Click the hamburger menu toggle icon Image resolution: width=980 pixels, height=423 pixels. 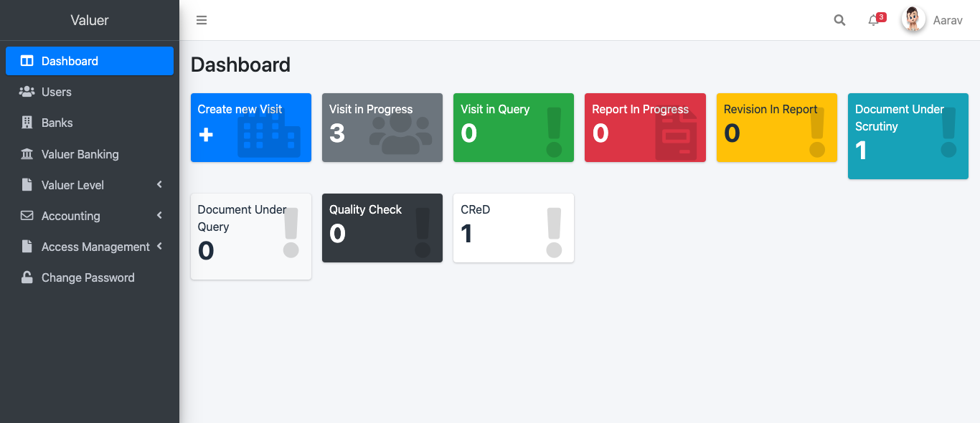tap(202, 20)
